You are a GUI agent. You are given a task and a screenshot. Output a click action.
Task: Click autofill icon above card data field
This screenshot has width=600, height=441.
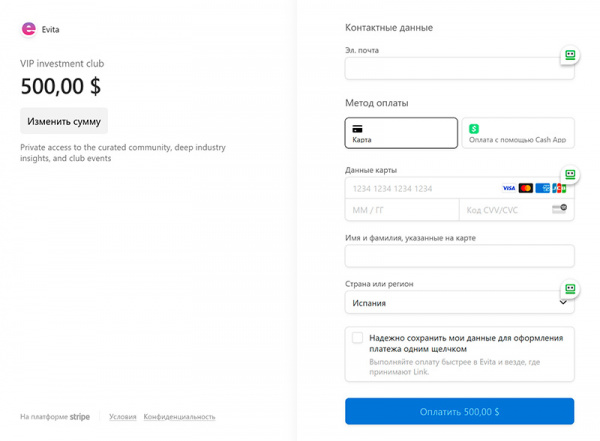570,175
